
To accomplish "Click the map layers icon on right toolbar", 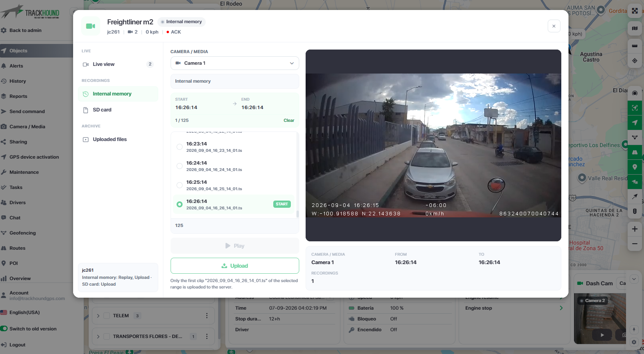I will pyautogui.click(x=635, y=28).
